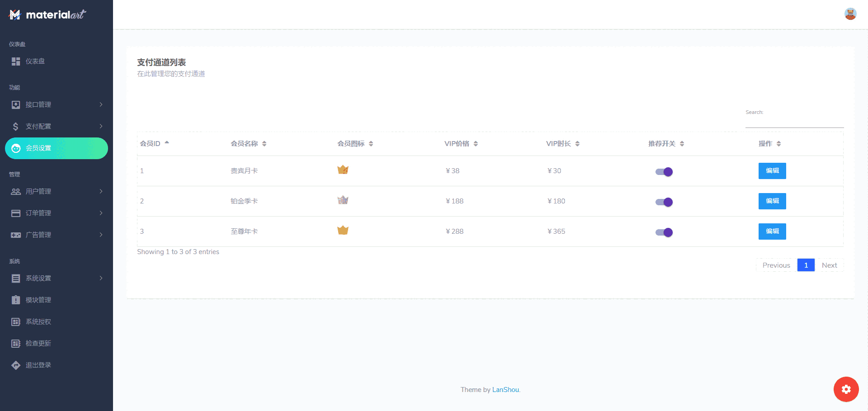Open the 系统授权 menu item
Viewport: 868px width, 411px height.
[57, 322]
